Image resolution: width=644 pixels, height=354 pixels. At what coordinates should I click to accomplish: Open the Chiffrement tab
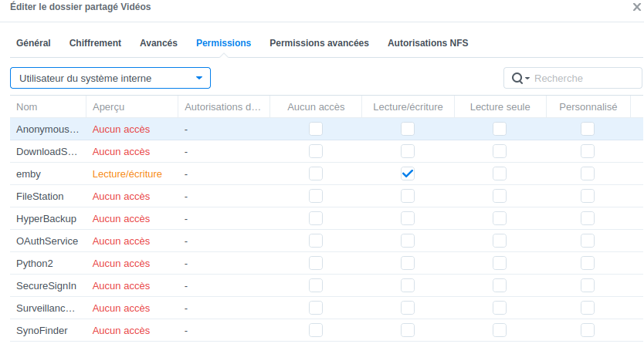[95, 43]
